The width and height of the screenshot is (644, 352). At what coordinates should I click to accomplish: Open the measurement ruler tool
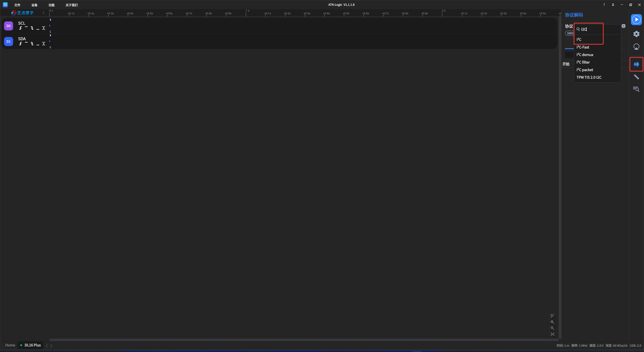point(636,77)
